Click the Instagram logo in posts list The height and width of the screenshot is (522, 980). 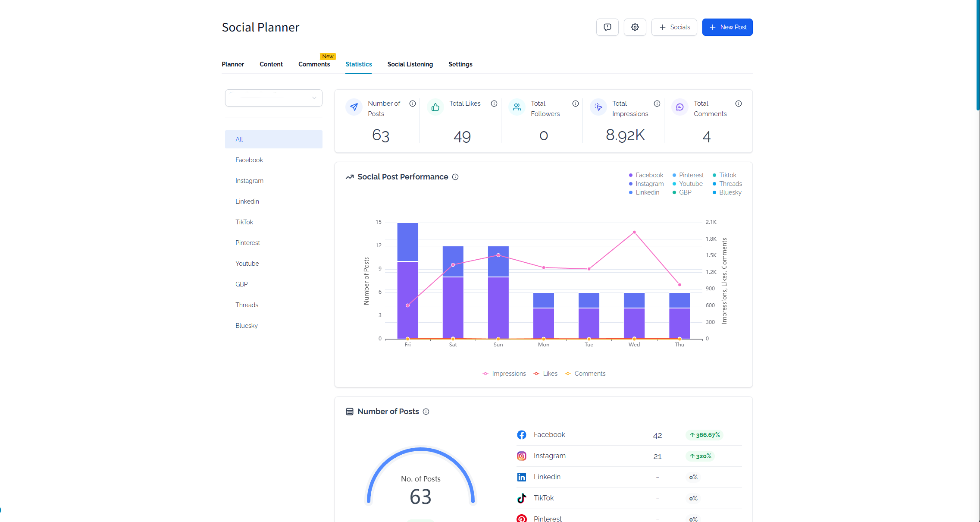[522, 456]
